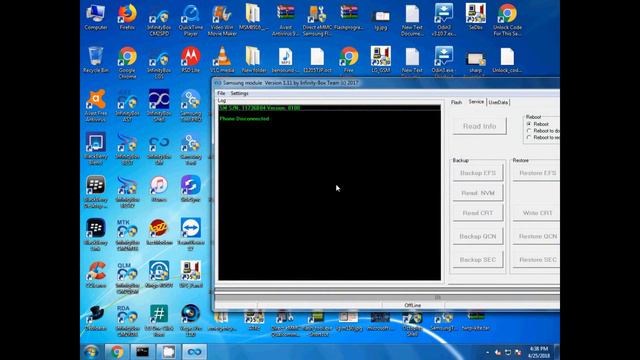This screenshot has height=360, width=640.
Task: Select the third Reboot-to radio option
Action: pyautogui.click(x=529, y=138)
